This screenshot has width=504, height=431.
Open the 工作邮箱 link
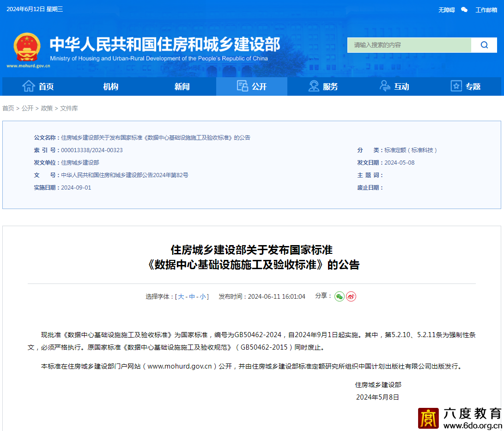point(486,10)
